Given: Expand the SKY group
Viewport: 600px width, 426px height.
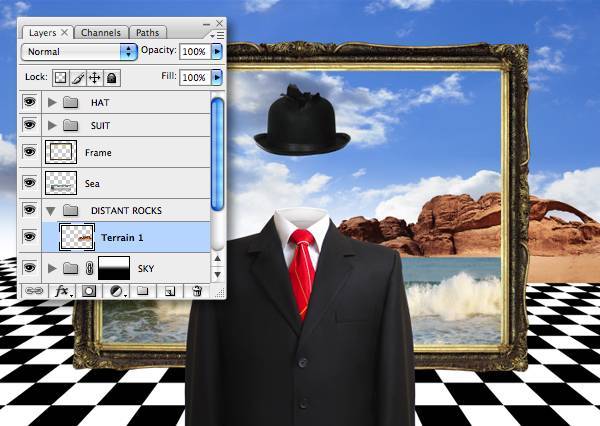Looking at the screenshot, I should 52,269.
